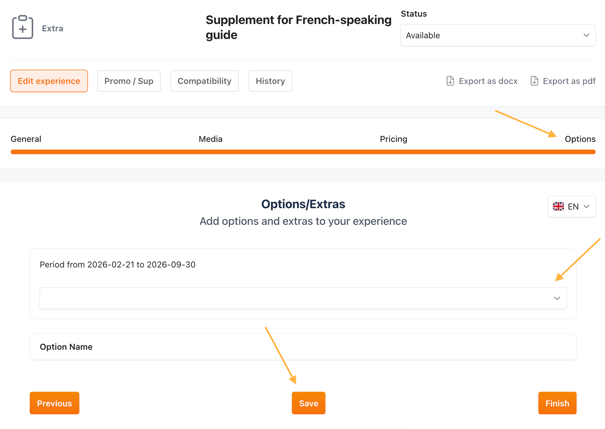Click the orange step progress bar
The width and height of the screenshot is (605, 429).
(302, 152)
